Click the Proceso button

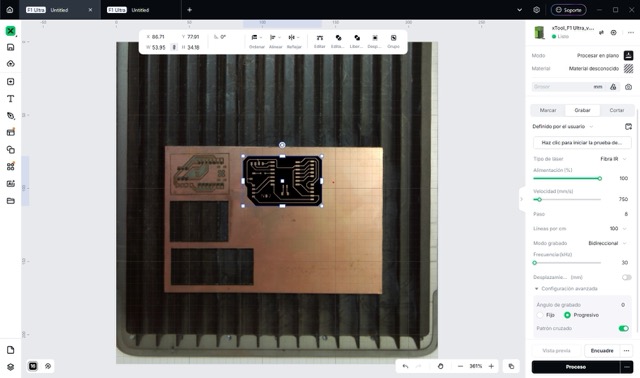coord(576,367)
